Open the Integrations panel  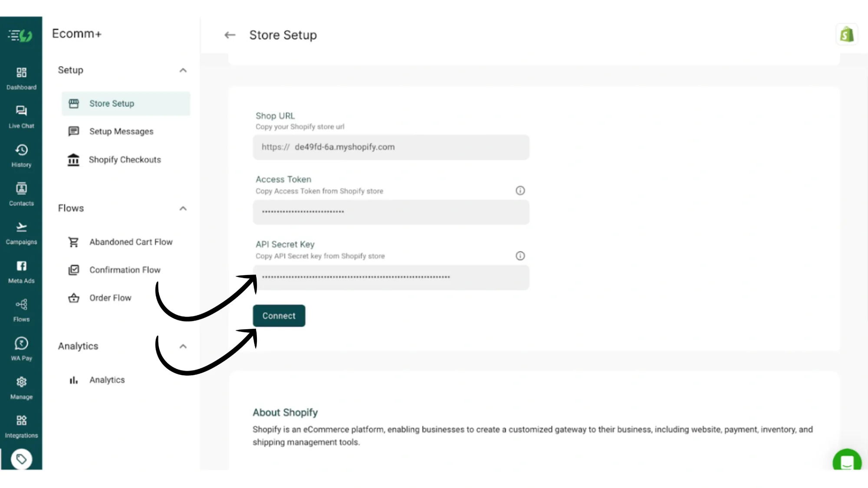21,425
